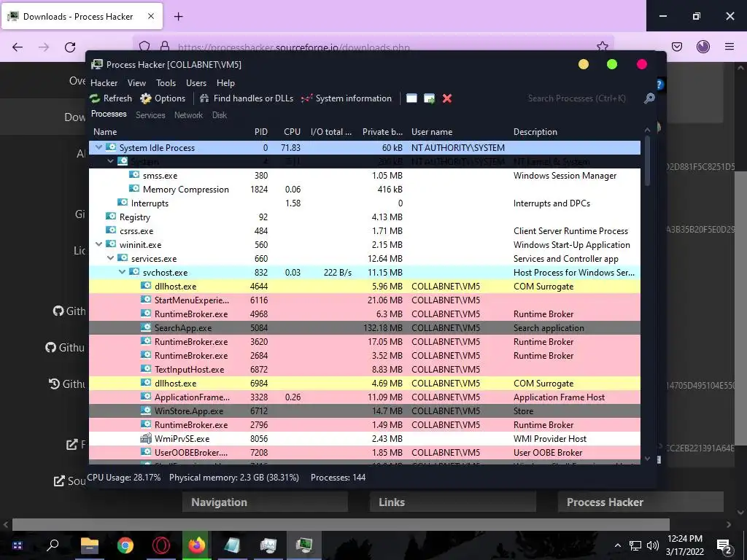The width and height of the screenshot is (747, 560).
Task: Launch Chrome from taskbar
Action: (x=125, y=545)
